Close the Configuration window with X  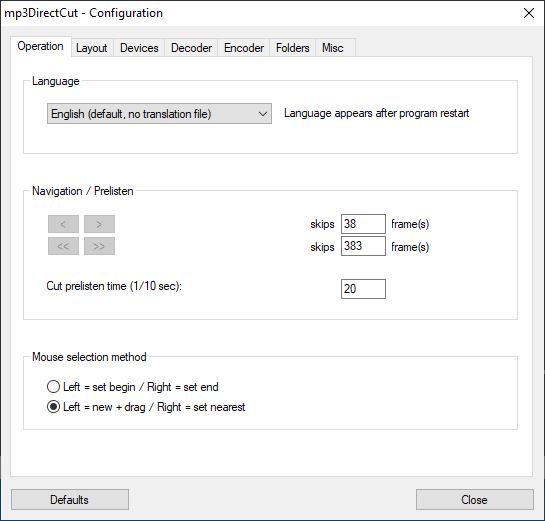[x=529, y=14]
